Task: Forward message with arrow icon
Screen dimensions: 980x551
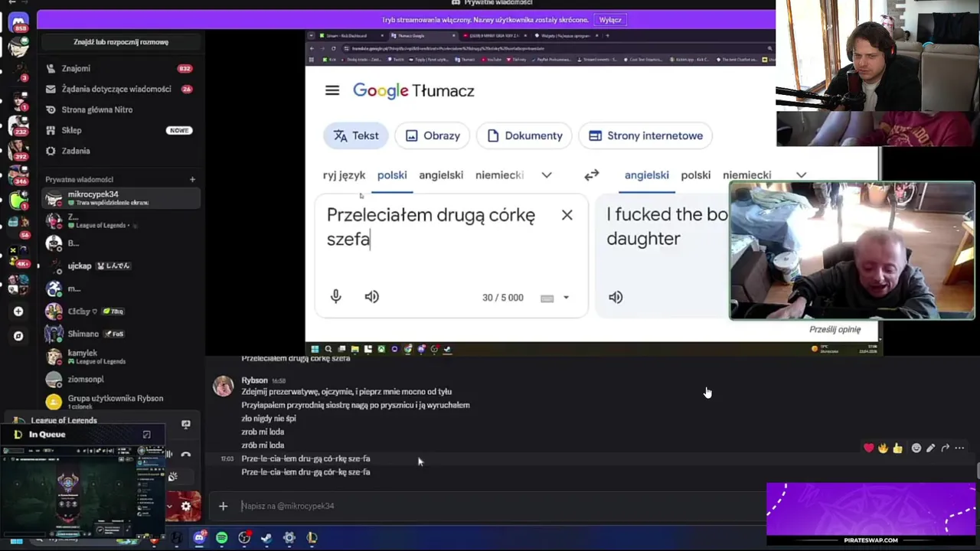Action: [945, 448]
